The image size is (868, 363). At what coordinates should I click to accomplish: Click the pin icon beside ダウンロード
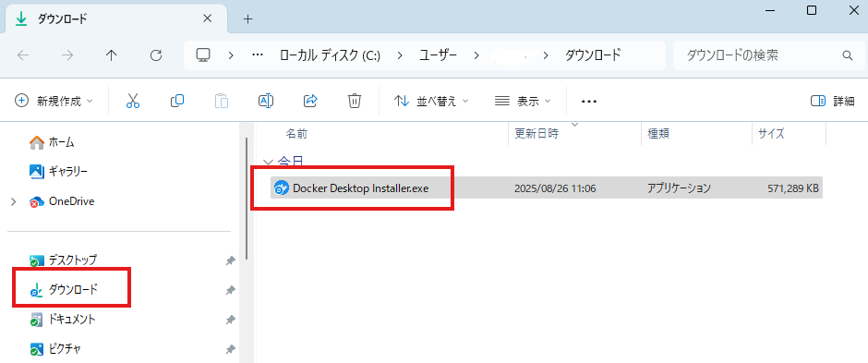coord(230,290)
